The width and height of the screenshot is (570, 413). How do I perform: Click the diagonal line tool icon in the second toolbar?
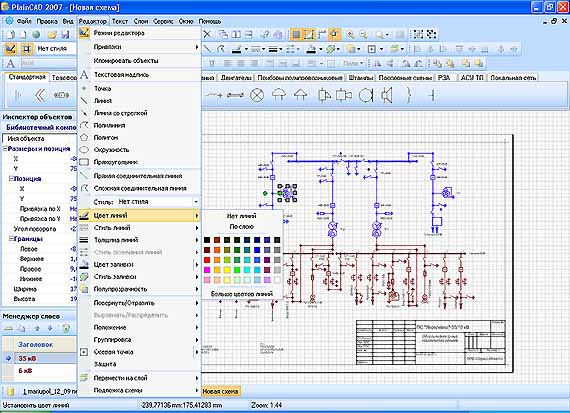coord(207,49)
